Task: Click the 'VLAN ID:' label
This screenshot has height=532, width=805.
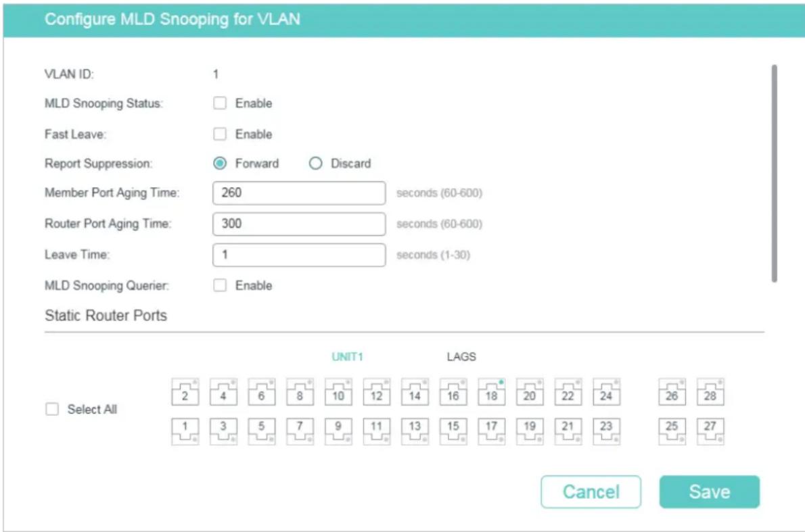Action: coord(69,74)
